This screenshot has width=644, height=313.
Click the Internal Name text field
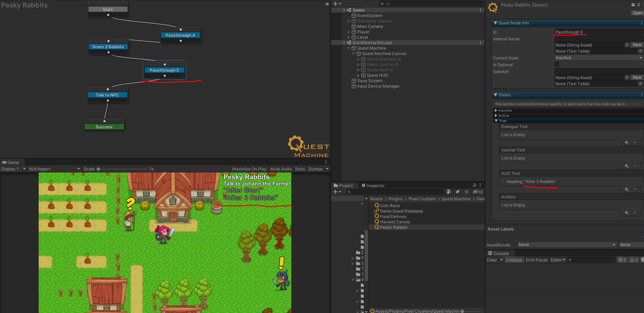pyautogui.click(x=599, y=39)
